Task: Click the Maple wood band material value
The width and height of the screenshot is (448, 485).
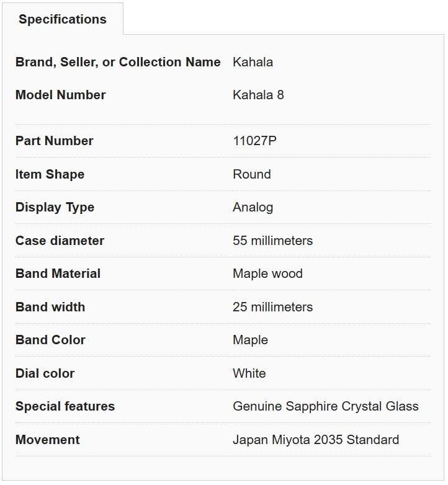Action: point(267,274)
